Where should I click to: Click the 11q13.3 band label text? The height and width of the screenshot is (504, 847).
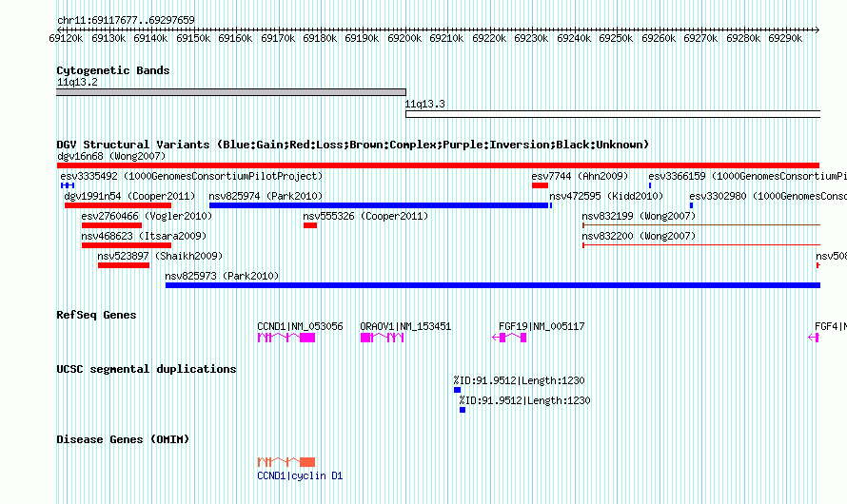click(425, 104)
